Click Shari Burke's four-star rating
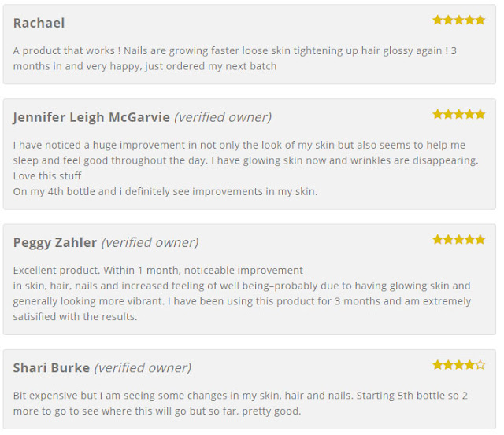Screen dimensions: 504x435 click(x=458, y=364)
